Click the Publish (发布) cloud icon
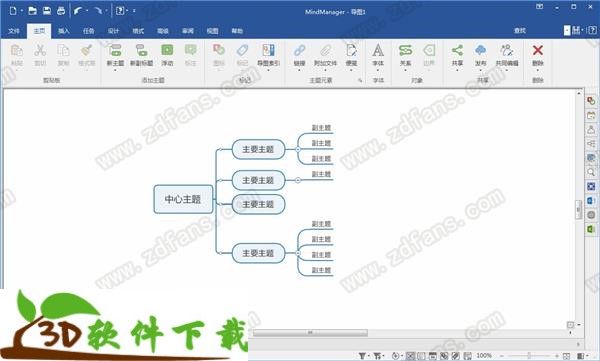The image size is (600, 361). pos(481,50)
